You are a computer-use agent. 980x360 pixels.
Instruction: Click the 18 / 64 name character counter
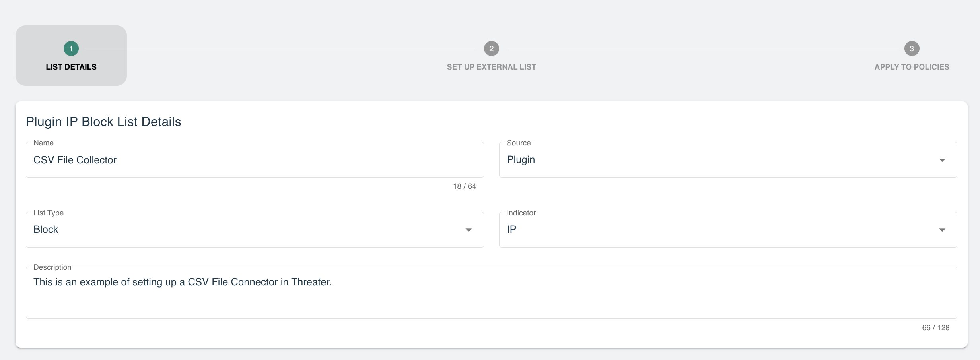[465, 186]
